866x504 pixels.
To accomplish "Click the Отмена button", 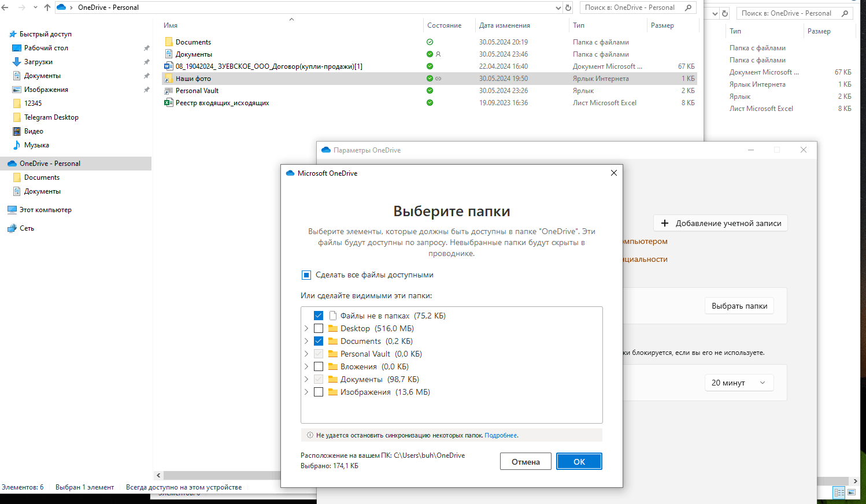I will tap(525, 461).
